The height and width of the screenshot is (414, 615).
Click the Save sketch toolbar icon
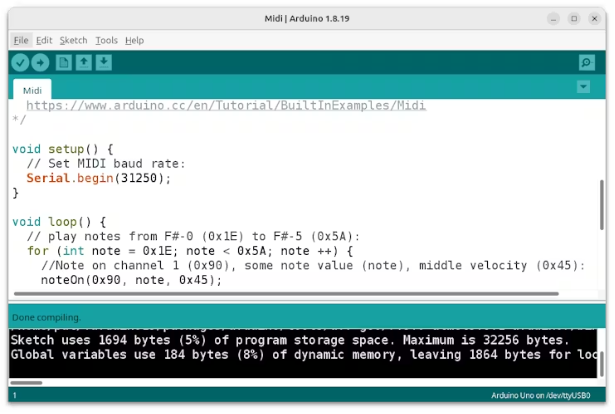(104, 63)
